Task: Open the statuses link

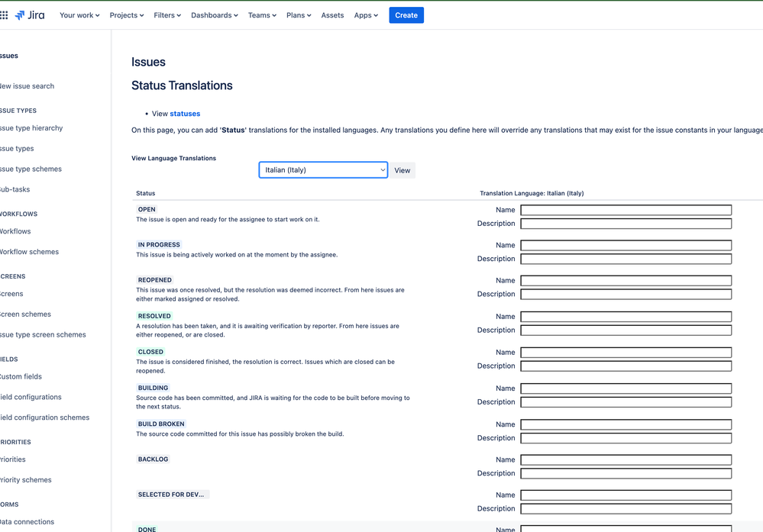Action: (x=185, y=113)
